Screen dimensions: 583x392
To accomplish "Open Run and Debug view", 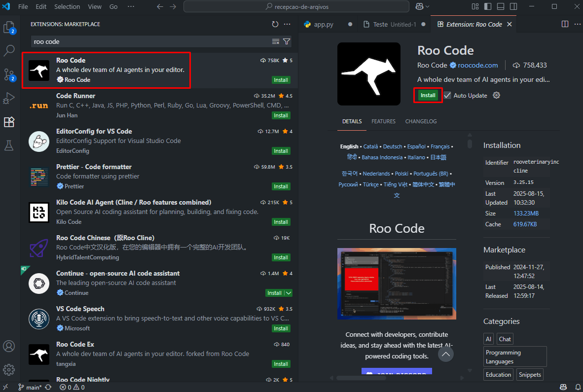I will coord(9,98).
